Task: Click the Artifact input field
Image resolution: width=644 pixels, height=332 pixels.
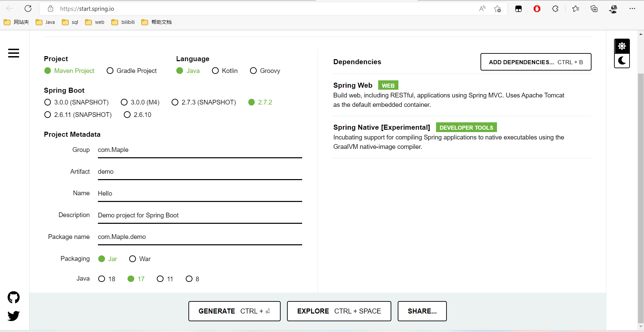Action: (200, 172)
